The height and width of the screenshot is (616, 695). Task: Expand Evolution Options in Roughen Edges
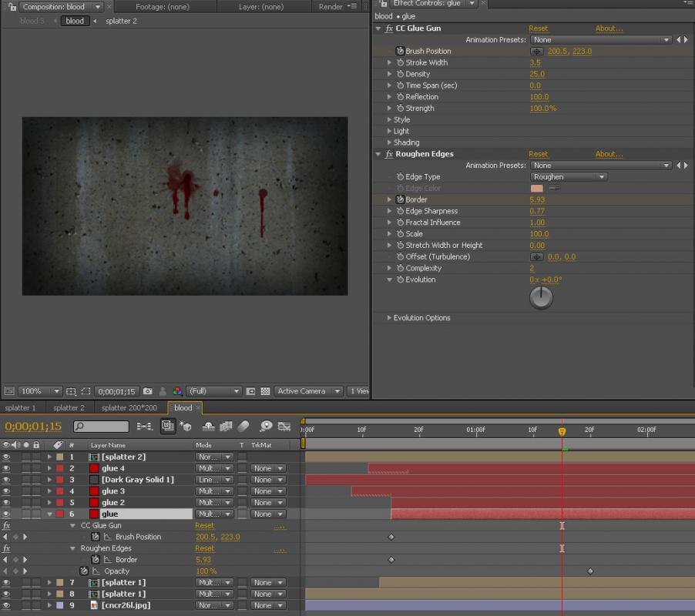389,318
